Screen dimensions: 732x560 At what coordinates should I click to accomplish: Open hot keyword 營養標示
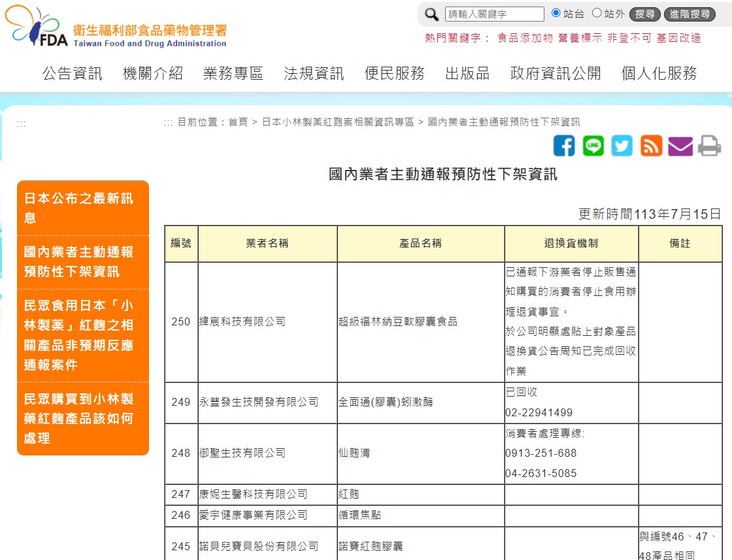tap(580, 38)
